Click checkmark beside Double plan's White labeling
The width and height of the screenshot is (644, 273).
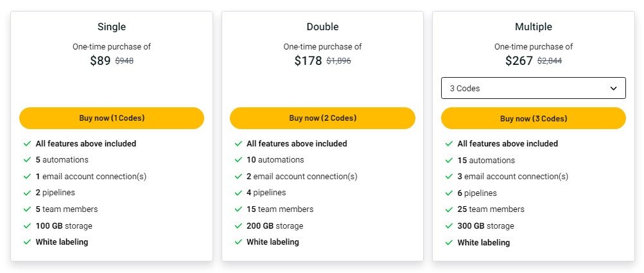point(238,242)
